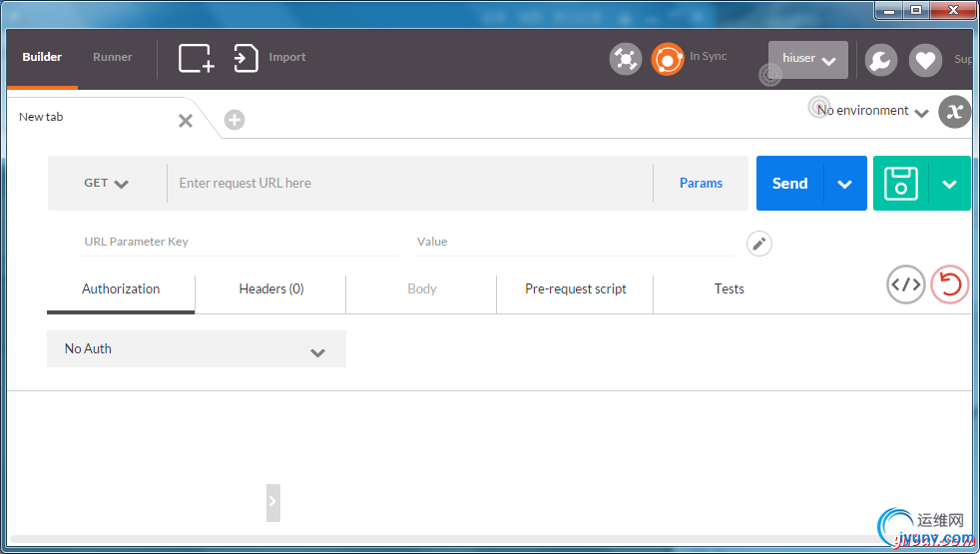Generate code with the </> icon

click(905, 284)
